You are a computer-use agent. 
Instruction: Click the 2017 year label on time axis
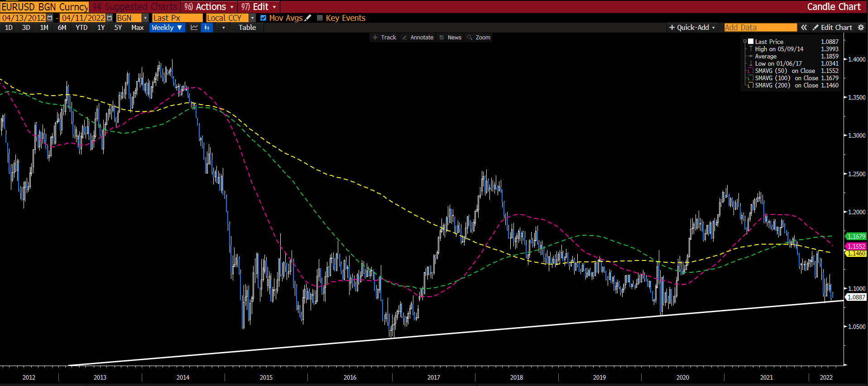point(433,377)
